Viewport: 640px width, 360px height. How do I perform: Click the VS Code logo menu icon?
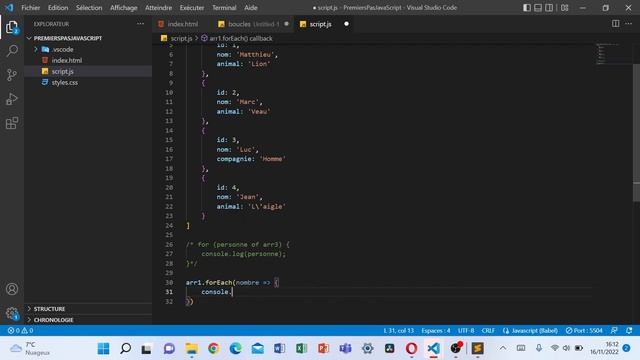(9, 8)
